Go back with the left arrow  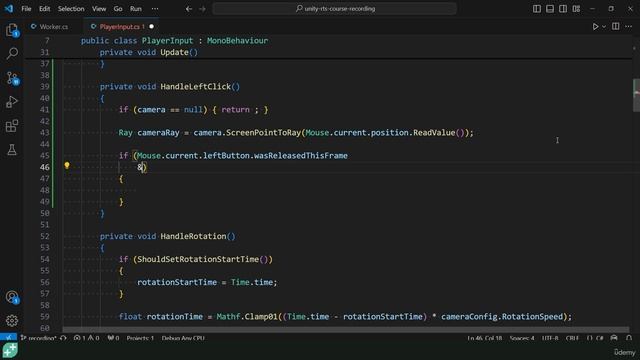tap(189, 9)
